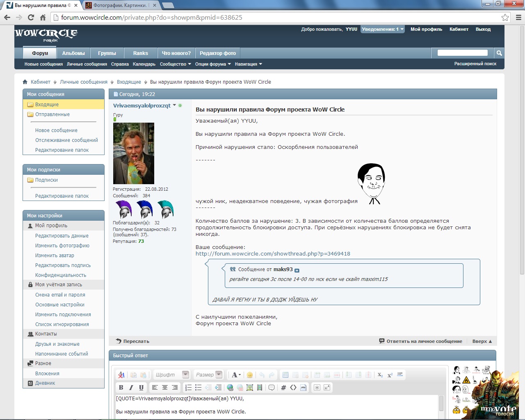Align text left in editor
This screenshot has height=420, width=525.
pyautogui.click(x=155, y=388)
